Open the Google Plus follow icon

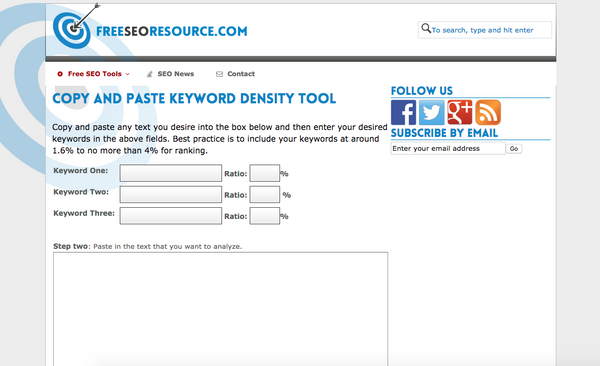pos(460,113)
